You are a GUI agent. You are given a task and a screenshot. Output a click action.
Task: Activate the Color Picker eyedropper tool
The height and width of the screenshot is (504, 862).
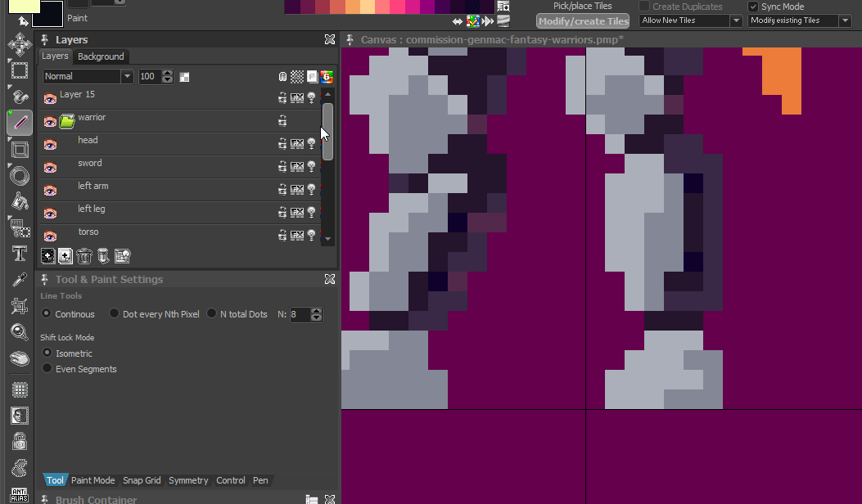click(x=20, y=280)
